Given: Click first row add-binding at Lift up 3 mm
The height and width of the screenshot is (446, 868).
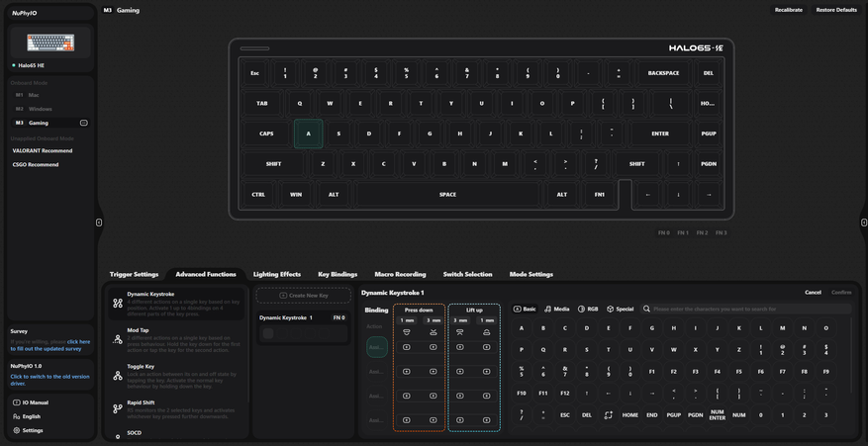Looking at the screenshot, I should click(459, 347).
